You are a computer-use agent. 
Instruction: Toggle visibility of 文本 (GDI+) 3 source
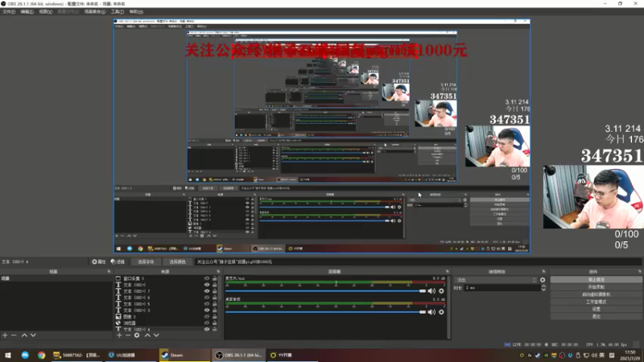point(207,311)
